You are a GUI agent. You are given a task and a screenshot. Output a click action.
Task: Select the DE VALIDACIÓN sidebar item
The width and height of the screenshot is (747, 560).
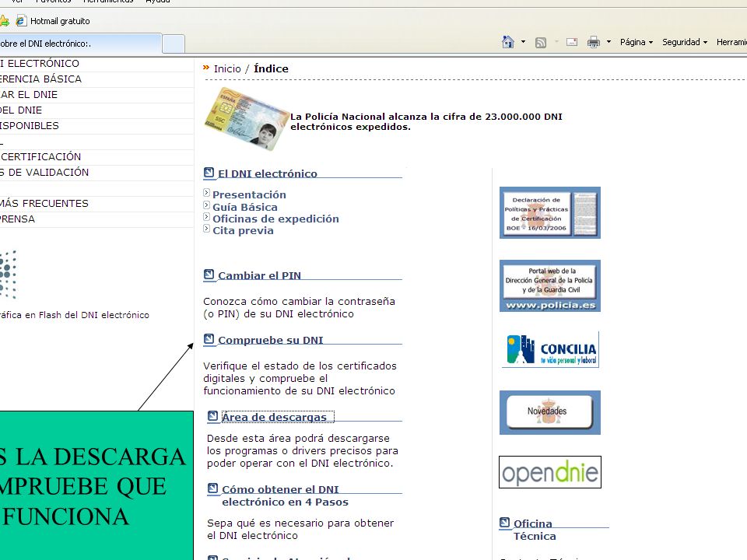click(x=44, y=173)
